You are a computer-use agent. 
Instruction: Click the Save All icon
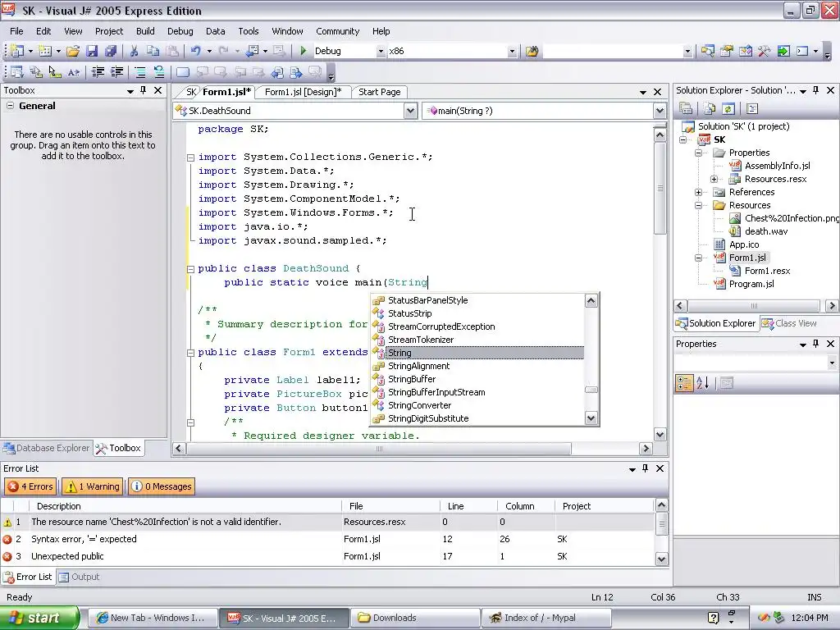pos(111,51)
